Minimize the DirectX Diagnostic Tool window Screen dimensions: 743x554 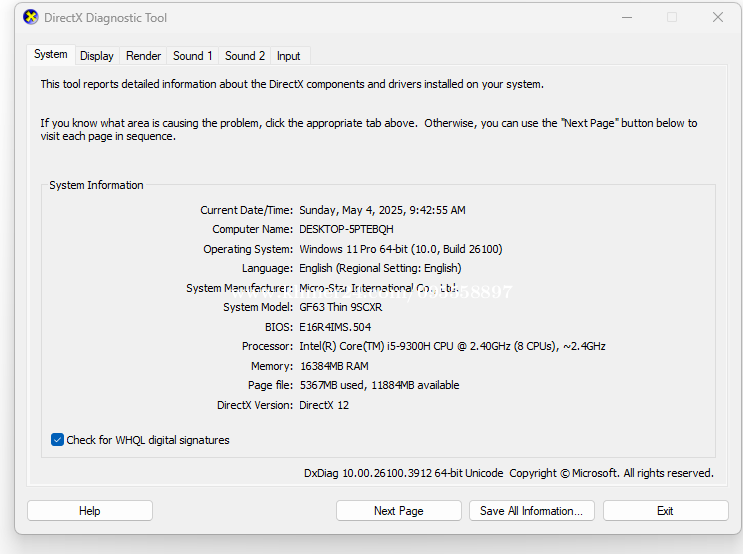coord(627,18)
